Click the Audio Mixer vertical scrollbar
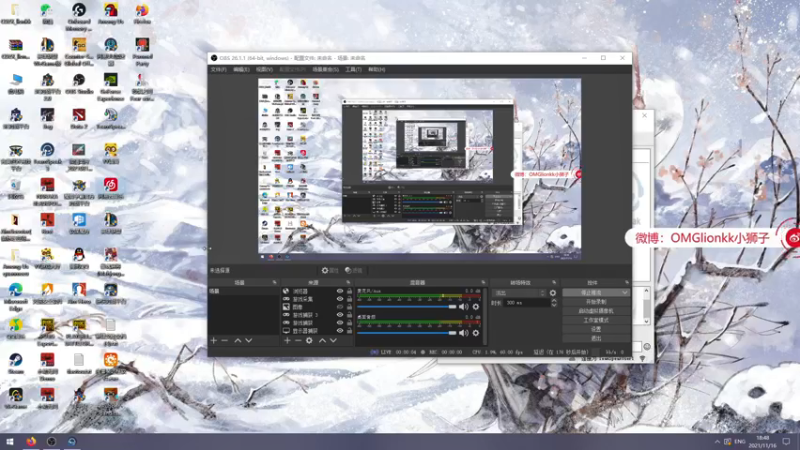Image resolution: width=800 pixels, height=450 pixels. click(485, 316)
